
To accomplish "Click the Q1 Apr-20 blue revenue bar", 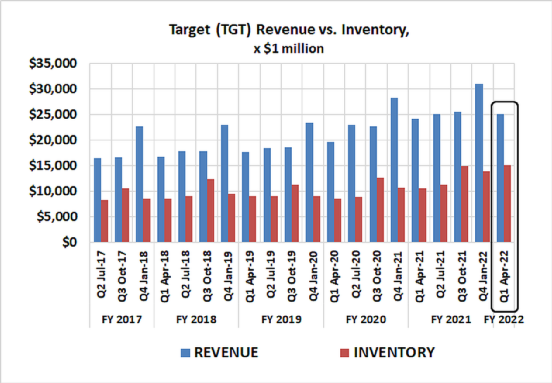I will coord(331,192).
